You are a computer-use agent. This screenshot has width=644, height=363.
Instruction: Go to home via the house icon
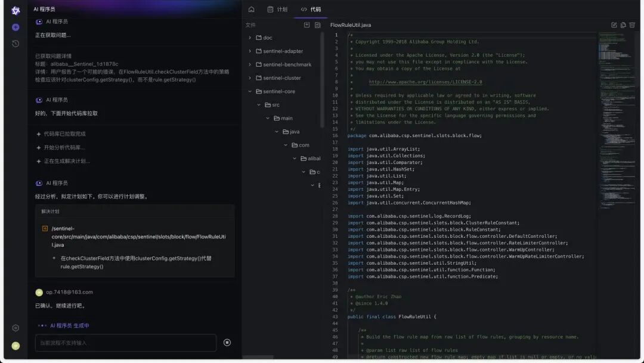tap(252, 10)
